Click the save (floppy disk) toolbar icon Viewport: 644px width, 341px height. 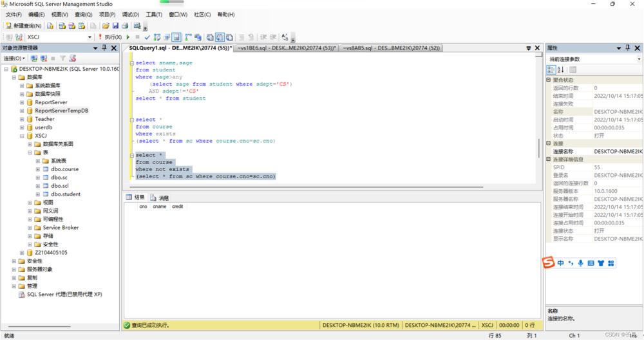pos(115,26)
